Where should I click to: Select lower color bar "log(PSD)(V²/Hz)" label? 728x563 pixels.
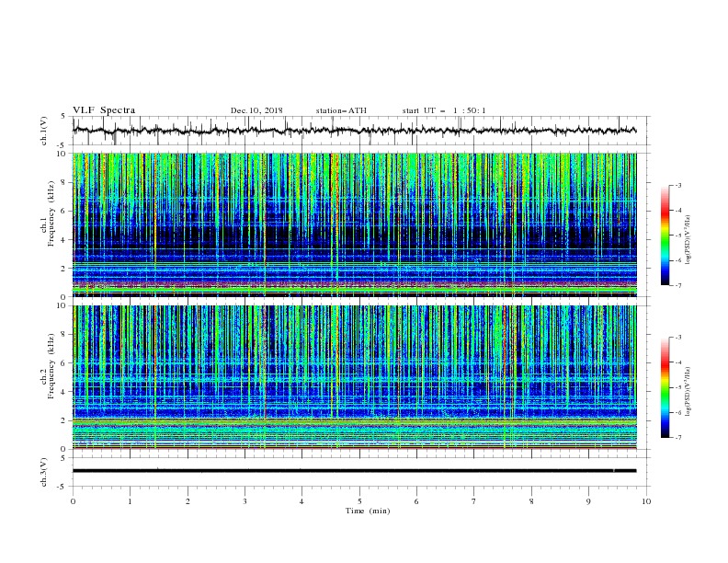pyautogui.click(x=688, y=392)
